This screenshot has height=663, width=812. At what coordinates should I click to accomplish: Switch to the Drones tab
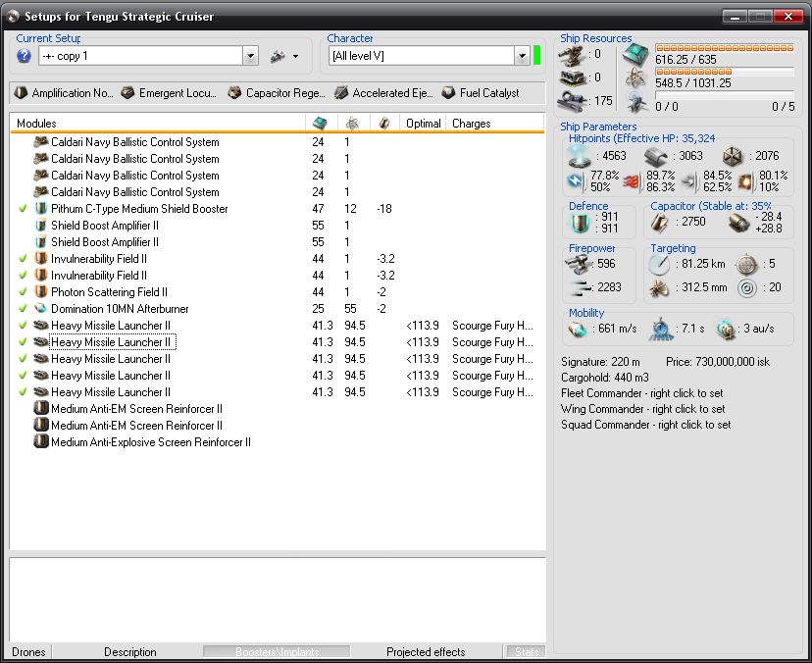[29, 651]
